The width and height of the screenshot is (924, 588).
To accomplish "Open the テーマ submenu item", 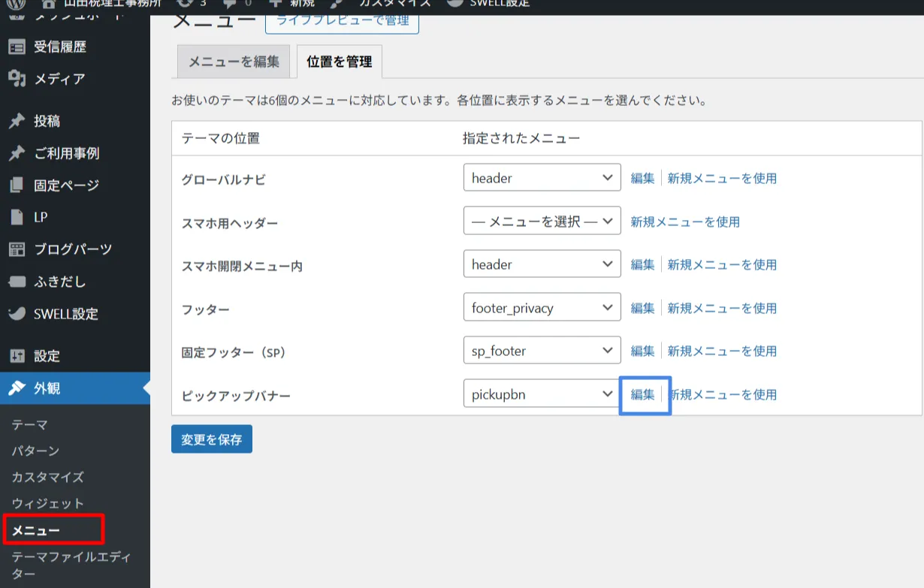I will point(30,424).
